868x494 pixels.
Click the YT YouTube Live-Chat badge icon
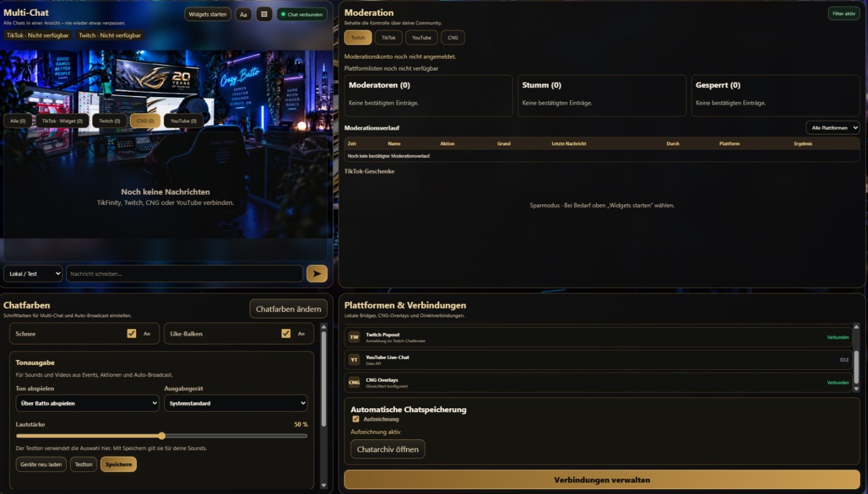[x=354, y=360]
